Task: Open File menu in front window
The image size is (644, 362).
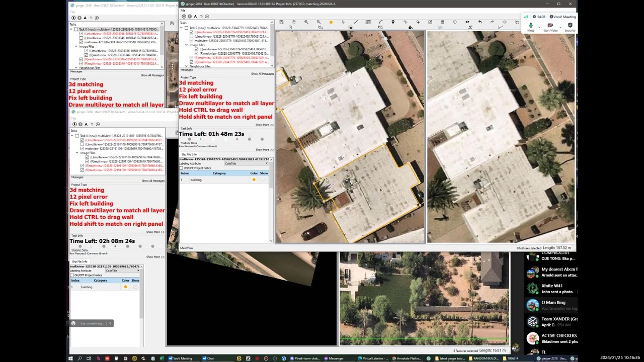Action: 183,11
